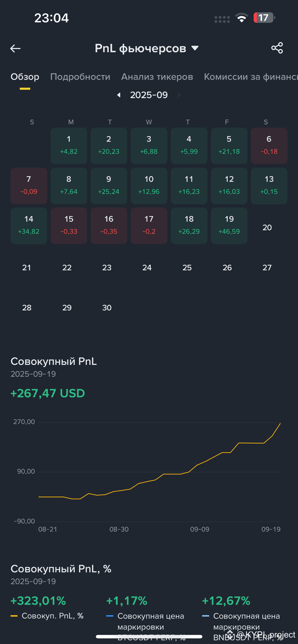Tap the battery indicator icon
Screen dimensions: 298x644
tap(264, 18)
